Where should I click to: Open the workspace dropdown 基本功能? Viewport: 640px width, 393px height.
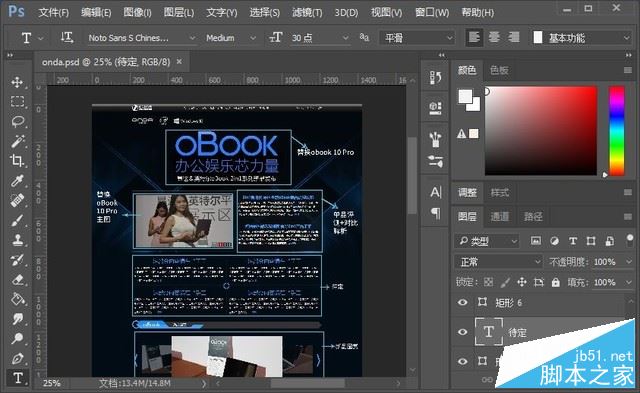coord(581,38)
